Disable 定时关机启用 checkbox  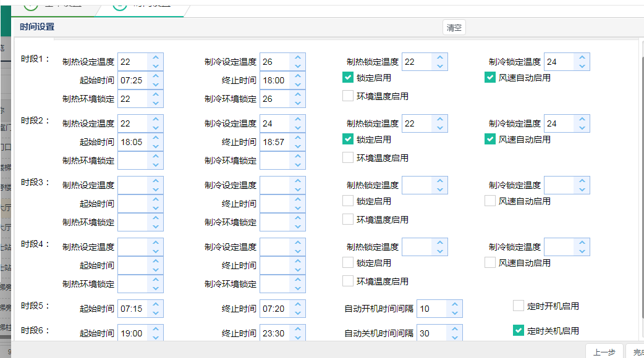(x=519, y=330)
